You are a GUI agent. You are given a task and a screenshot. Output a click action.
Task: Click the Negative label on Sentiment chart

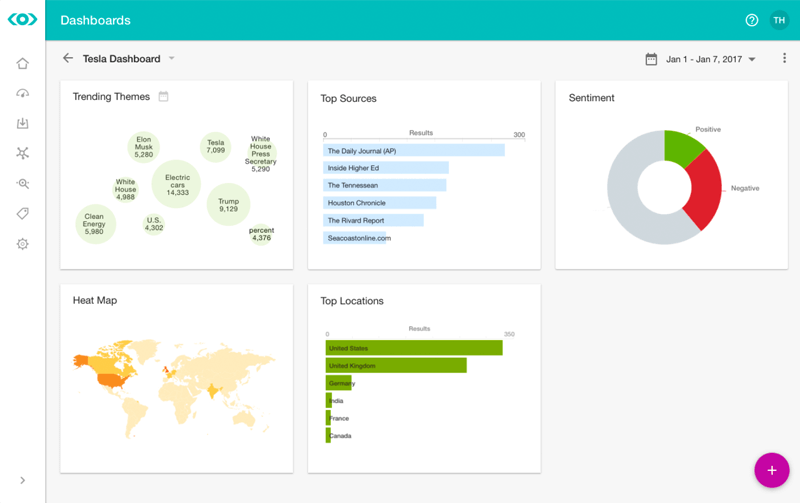point(745,188)
